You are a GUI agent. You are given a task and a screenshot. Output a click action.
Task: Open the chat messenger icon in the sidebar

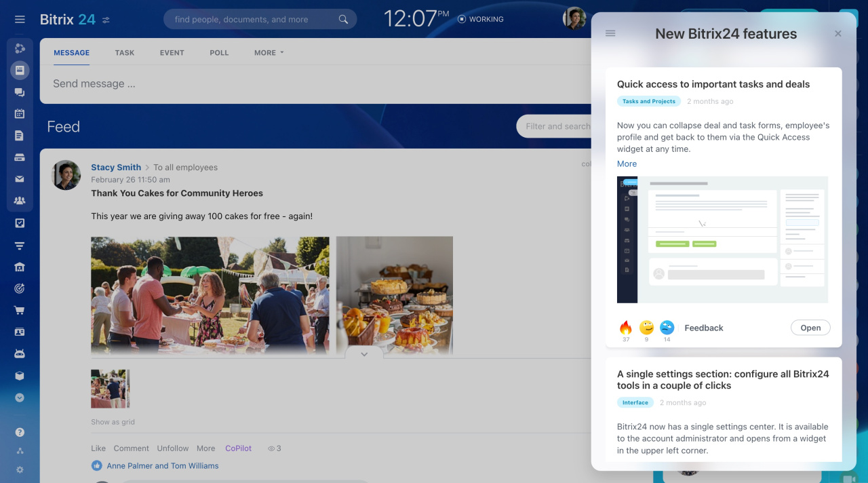coord(20,92)
